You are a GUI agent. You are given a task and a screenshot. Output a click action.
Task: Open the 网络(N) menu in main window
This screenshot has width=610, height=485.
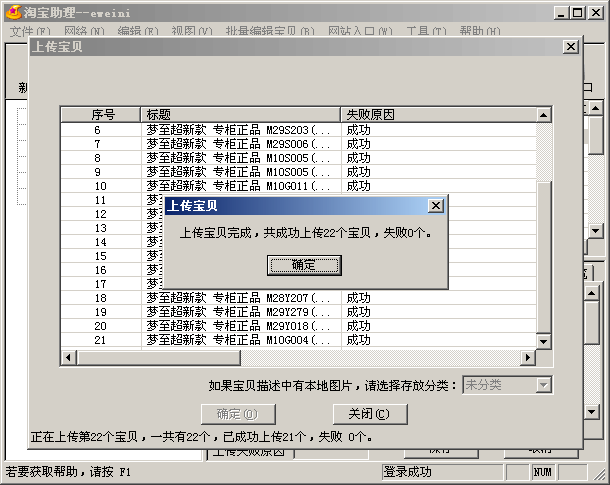pyautogui.click(x=84, y=31)
